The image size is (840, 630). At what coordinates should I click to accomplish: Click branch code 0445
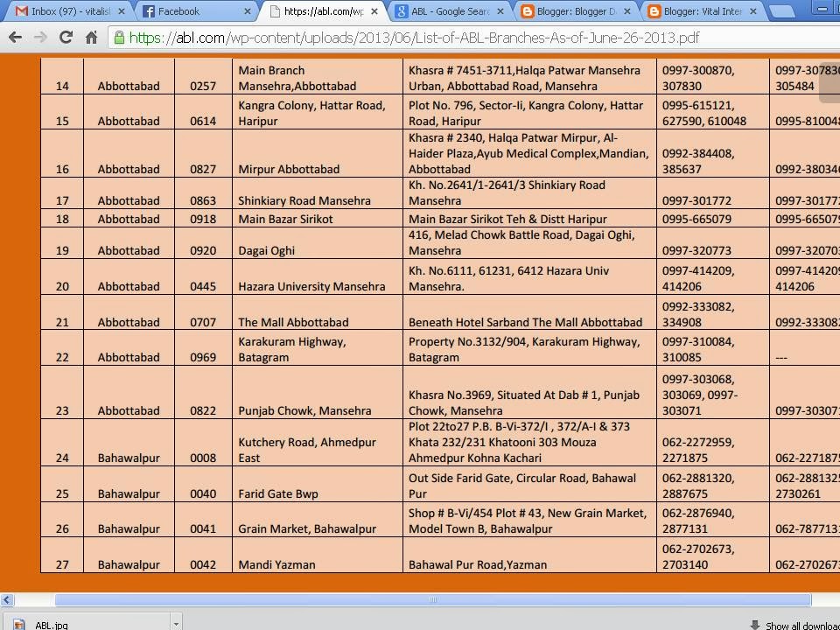(x=203, y=287)
